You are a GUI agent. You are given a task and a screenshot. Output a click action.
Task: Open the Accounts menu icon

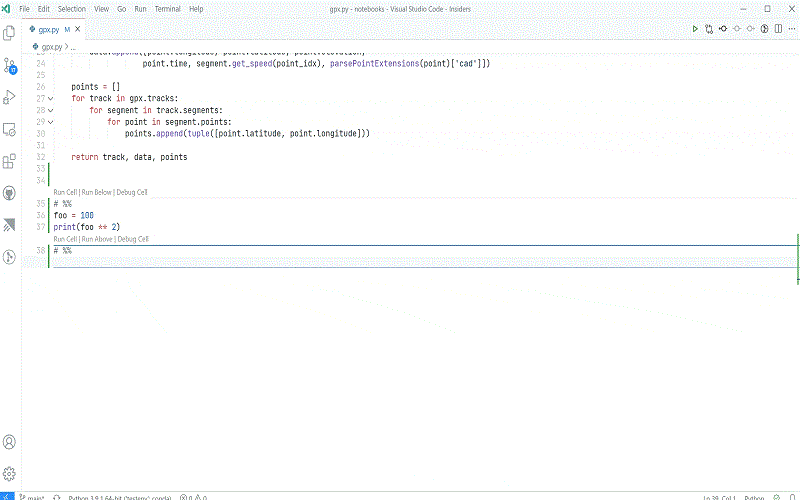(9, 442)
